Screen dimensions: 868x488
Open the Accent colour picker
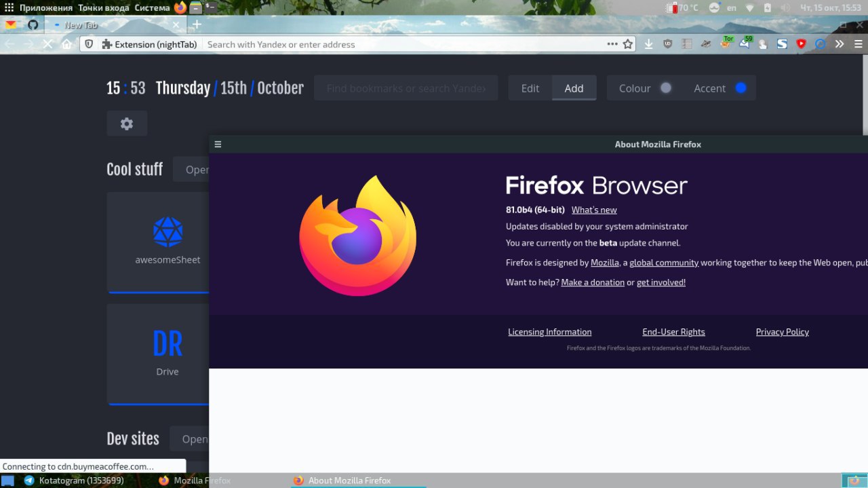click(719, 88)
